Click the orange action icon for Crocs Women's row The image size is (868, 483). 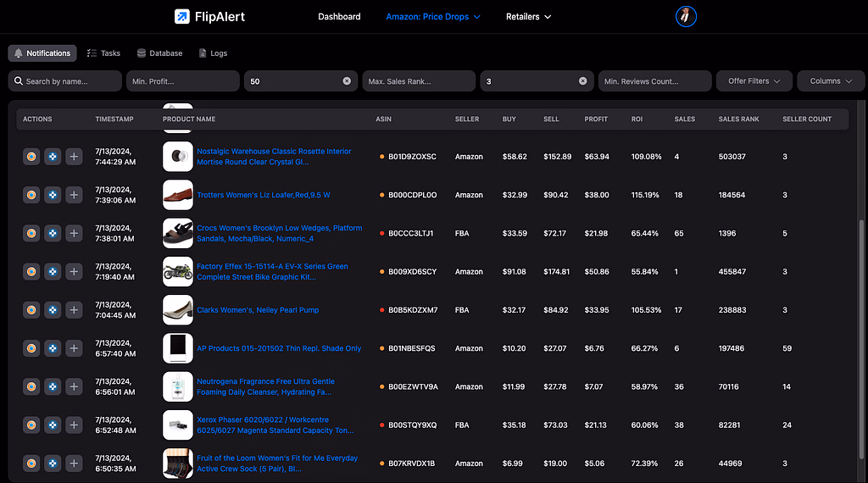tap(31, 234)
